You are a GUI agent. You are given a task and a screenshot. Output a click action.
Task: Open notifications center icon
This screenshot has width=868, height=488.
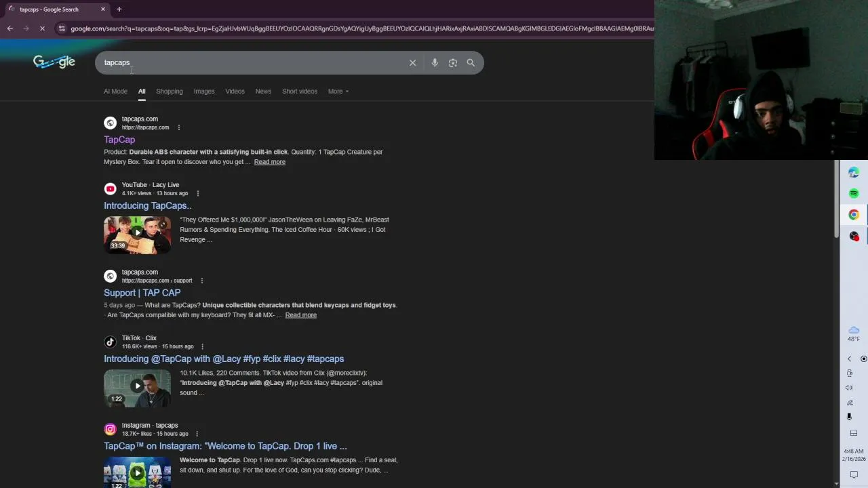pos(854,474)
